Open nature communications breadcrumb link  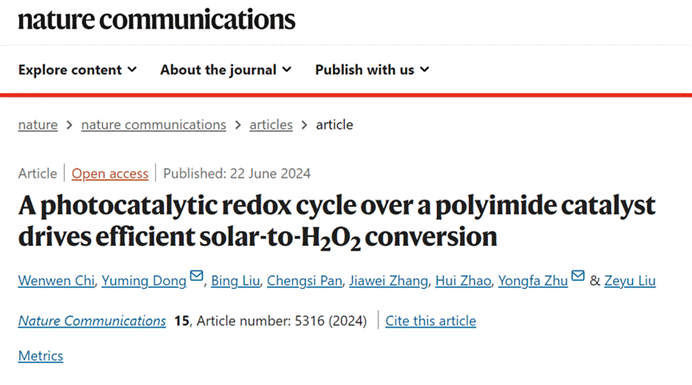(154, 125)
